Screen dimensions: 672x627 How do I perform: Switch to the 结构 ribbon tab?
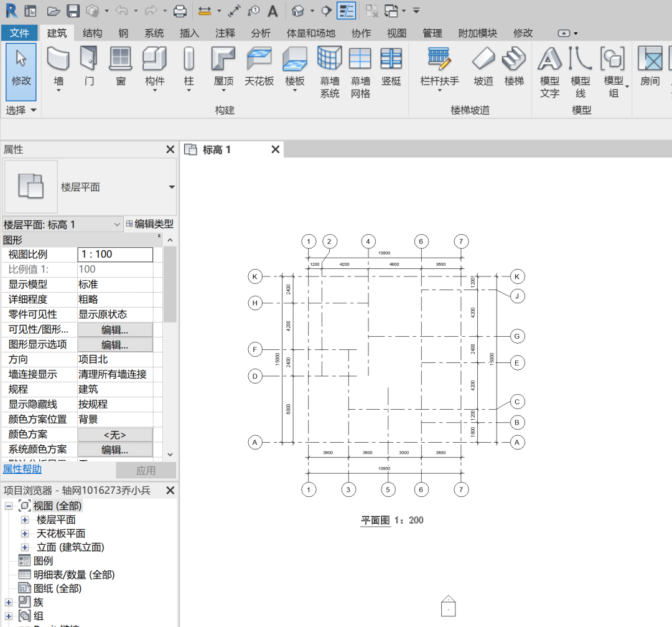pyautogui.click(x=93, y=33)
